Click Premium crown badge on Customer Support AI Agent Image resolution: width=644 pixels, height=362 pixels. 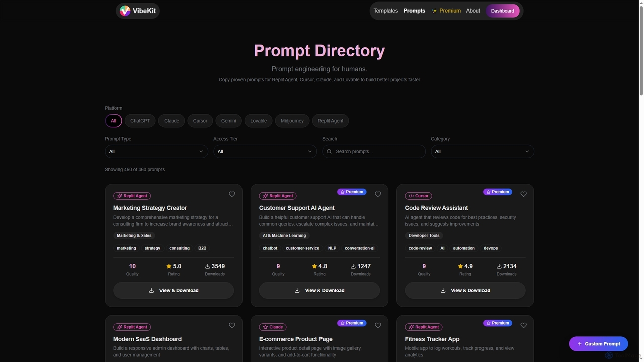[352, 192]
